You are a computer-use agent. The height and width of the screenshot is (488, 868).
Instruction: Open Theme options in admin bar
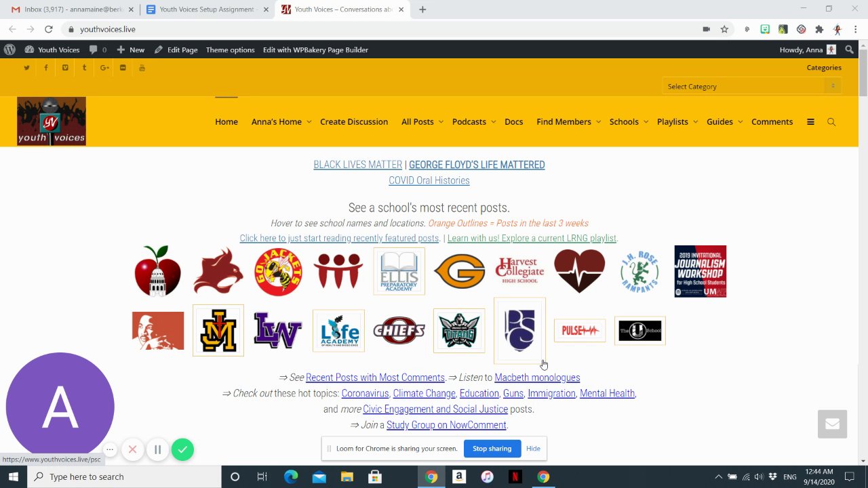click(231, 49)
